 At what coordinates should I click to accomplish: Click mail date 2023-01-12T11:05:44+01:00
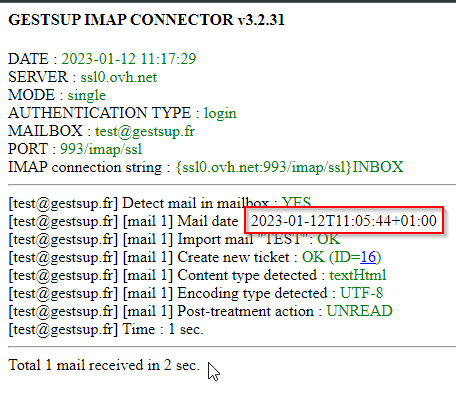click(x=344, y=221)
